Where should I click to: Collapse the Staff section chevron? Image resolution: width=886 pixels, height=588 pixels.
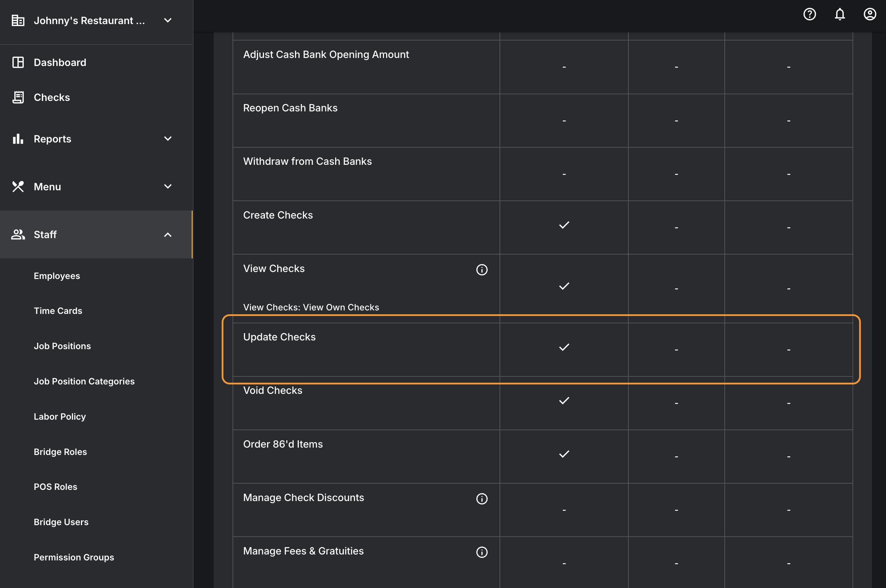[x=168, y=235]
